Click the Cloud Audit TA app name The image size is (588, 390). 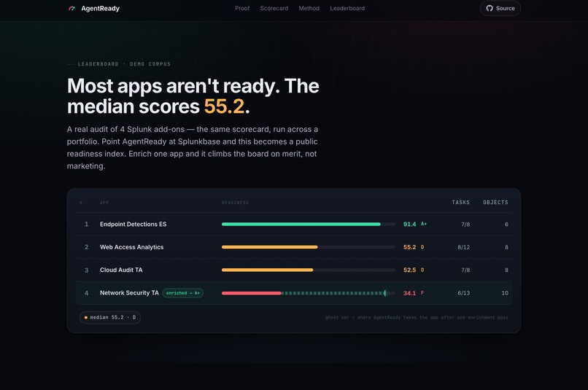(121, 270)
